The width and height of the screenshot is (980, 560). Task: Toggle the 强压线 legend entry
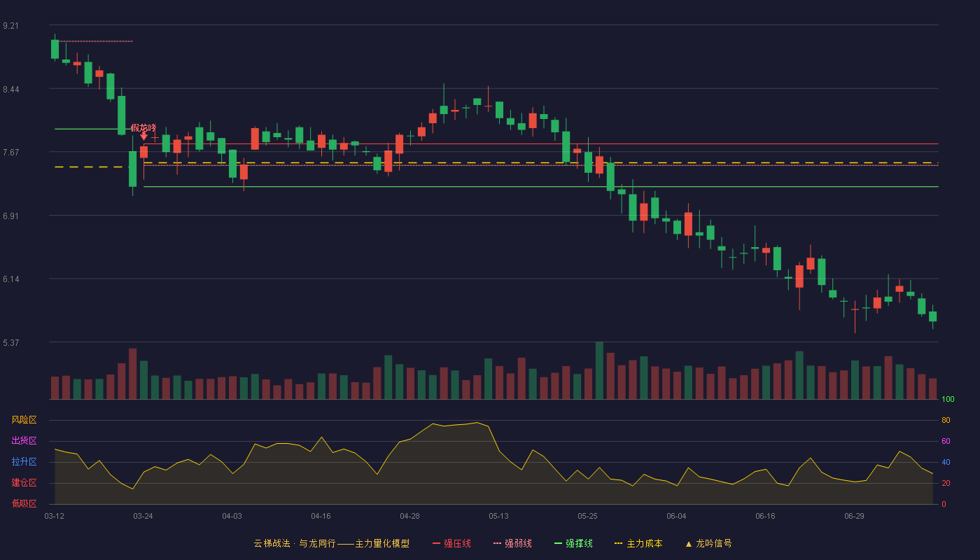pos(451,543)
